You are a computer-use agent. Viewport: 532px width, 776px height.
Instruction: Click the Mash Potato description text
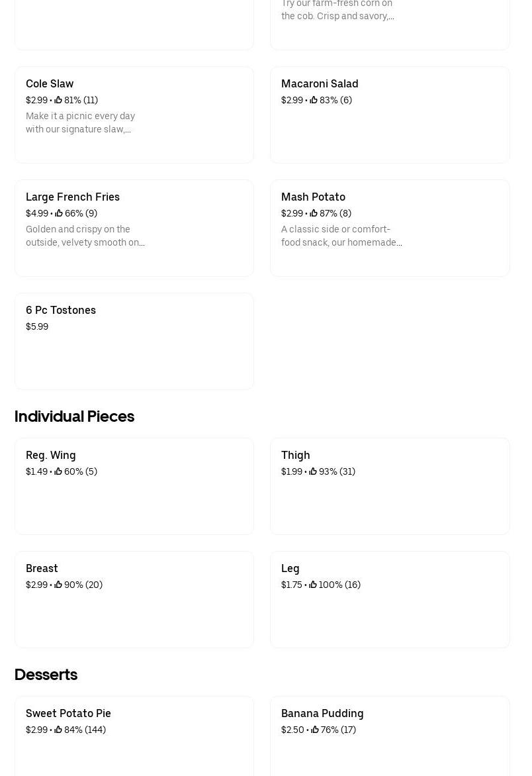341,236
